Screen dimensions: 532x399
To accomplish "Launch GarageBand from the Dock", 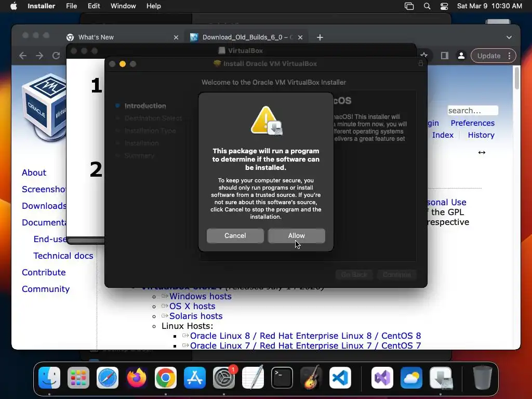I will 311,378.
